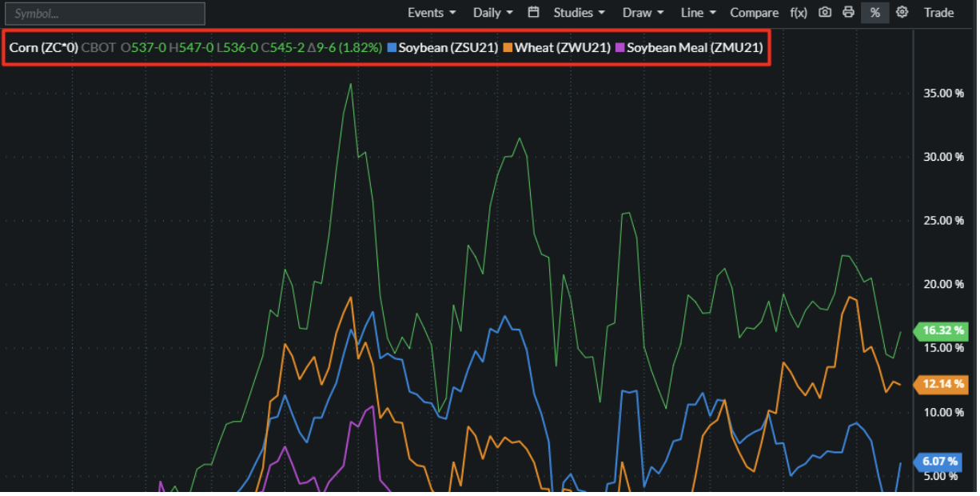Click the 30.00 % axis label

[x=943, y=157]
